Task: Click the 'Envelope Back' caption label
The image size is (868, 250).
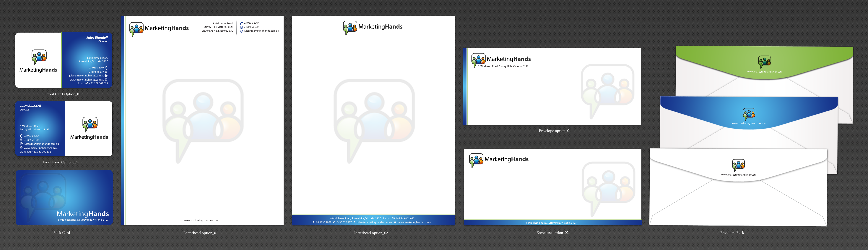Action: tap(732, 233)
